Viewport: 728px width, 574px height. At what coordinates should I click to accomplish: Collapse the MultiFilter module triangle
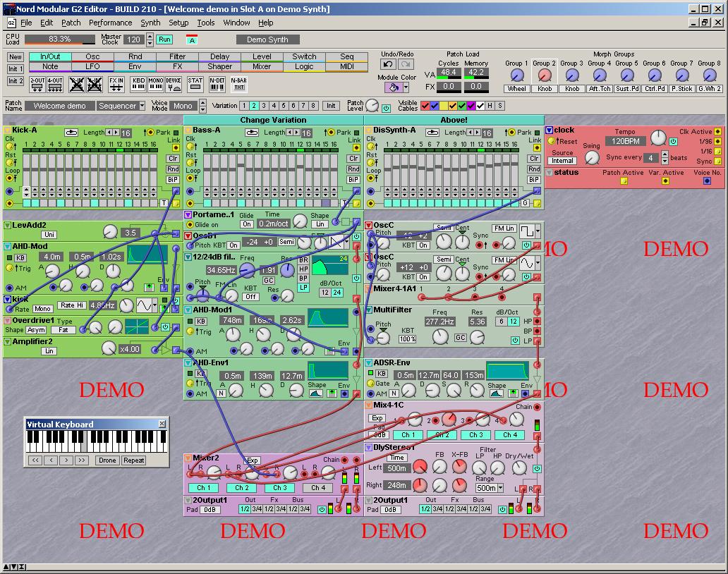369,310
